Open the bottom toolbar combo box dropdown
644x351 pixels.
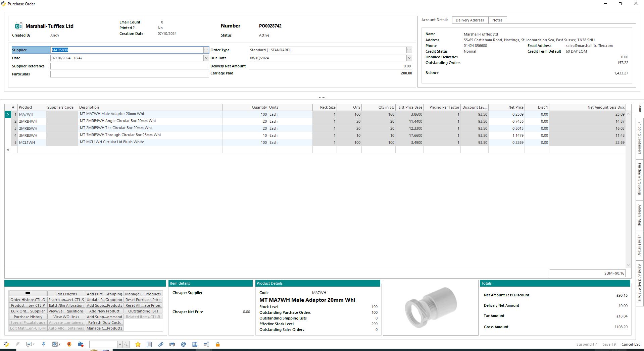coord(119,344)
